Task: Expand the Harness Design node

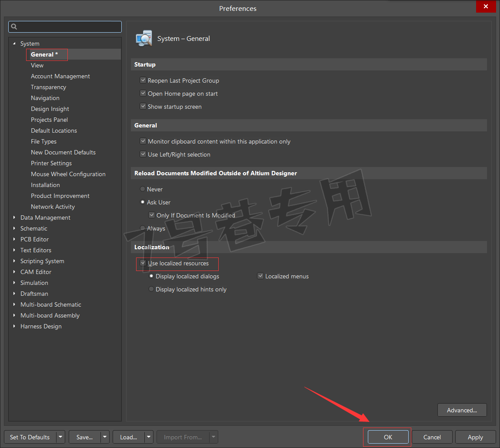Action: [x=14, y=326]
